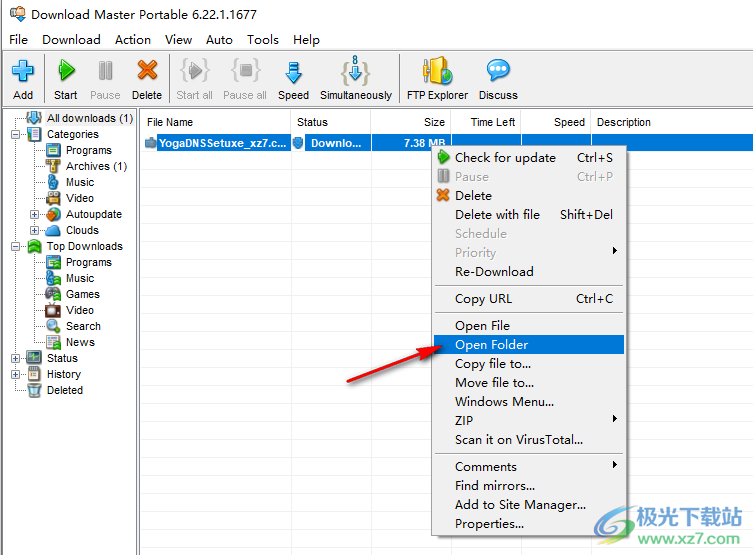Screen dimensions: 753x555
Task: Select Music under Categories
Action: click(x=80, y=182)
